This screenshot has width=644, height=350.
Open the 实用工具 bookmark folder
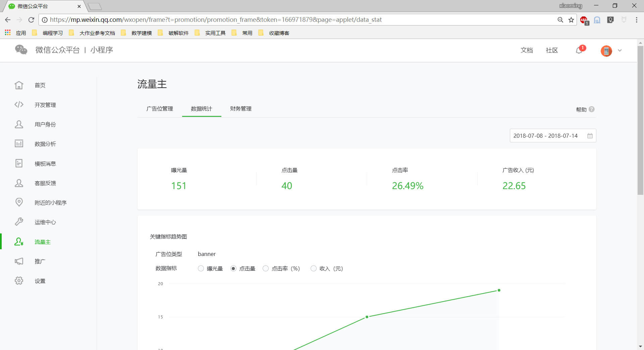[210, 33]
